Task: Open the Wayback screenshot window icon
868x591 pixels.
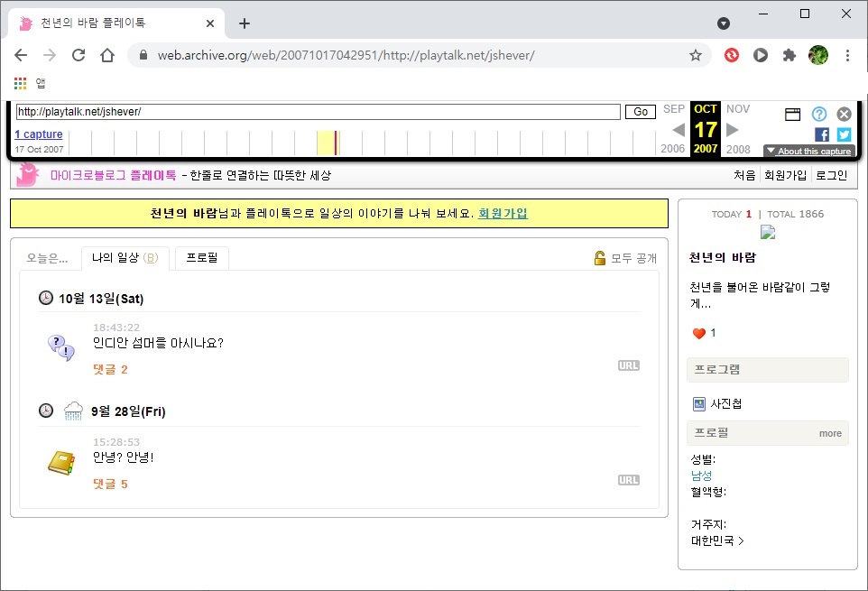Action: coord(792,114)
